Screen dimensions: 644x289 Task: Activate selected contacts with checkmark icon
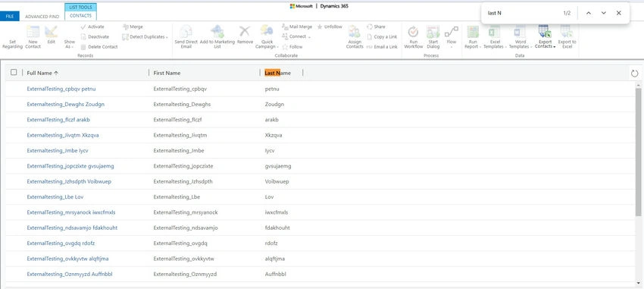click(92, 27)
